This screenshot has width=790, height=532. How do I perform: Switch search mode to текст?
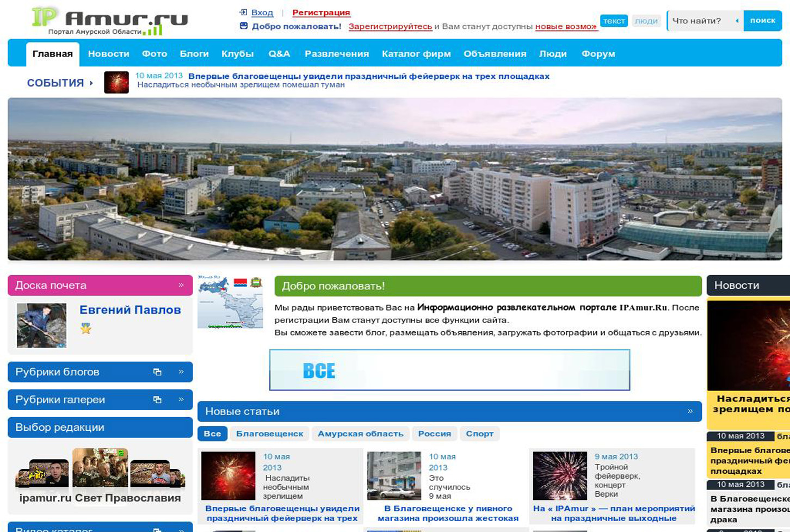click(x=614, y=21)
